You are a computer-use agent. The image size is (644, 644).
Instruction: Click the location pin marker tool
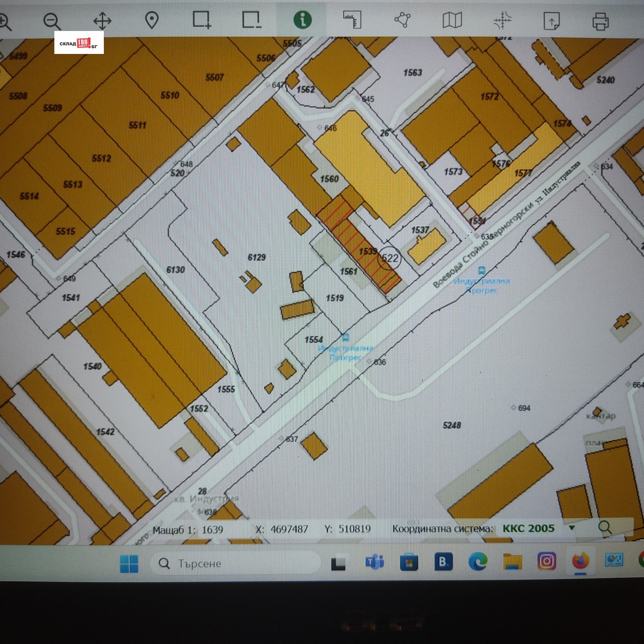(x=152, y=21)
